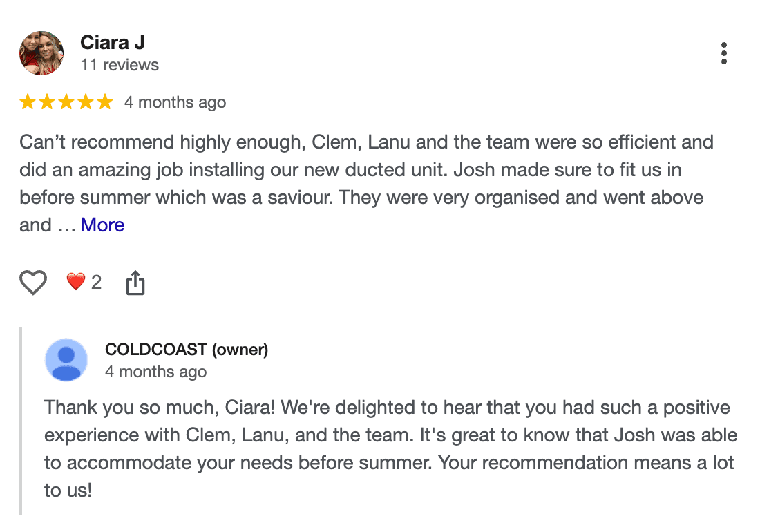
Task: Click the 4 months ago timestamp
Action: 175,102
